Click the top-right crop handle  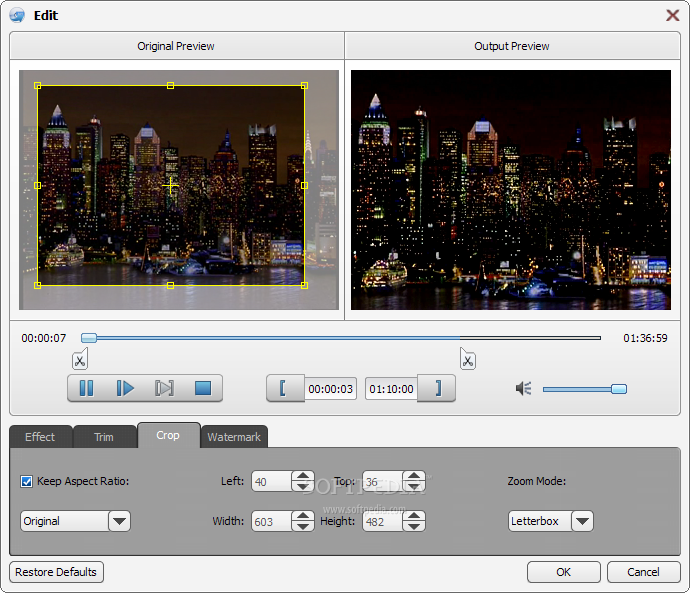click(304, 86)
